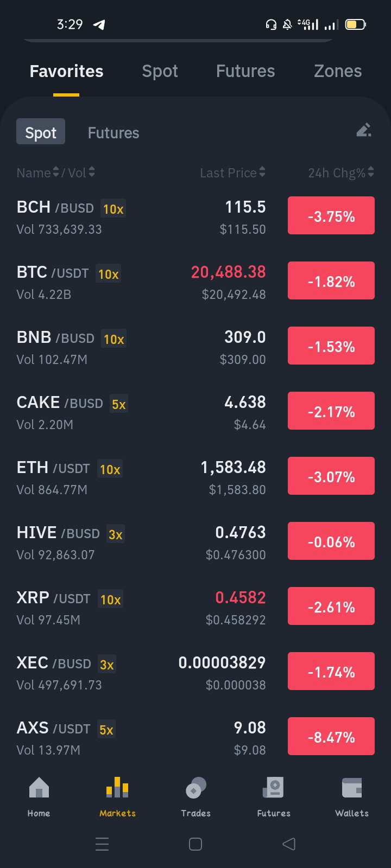This screenshot has height=868, width=391.
Task: Tap the AXS -8.47% change button
Action: [331, 736]
